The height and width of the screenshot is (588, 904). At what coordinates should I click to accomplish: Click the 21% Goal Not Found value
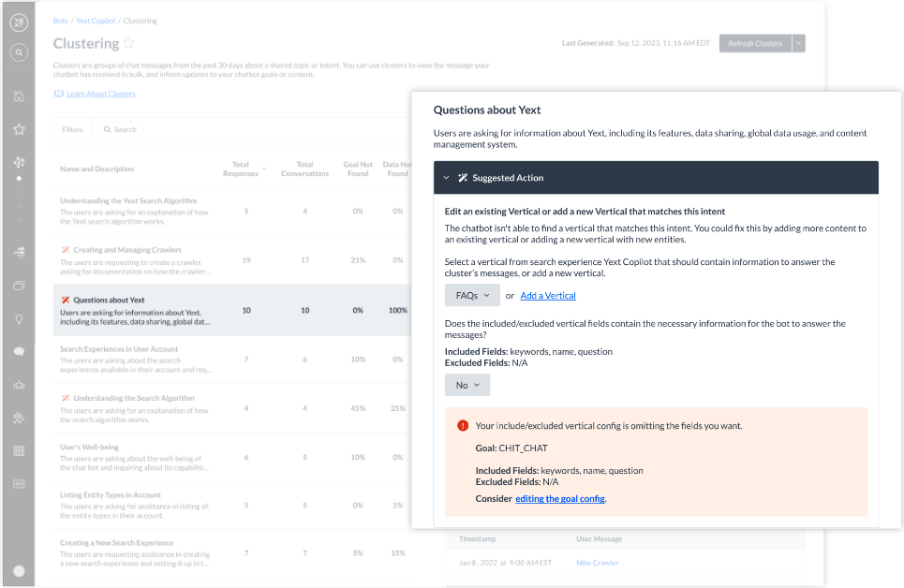coord(358,260)
